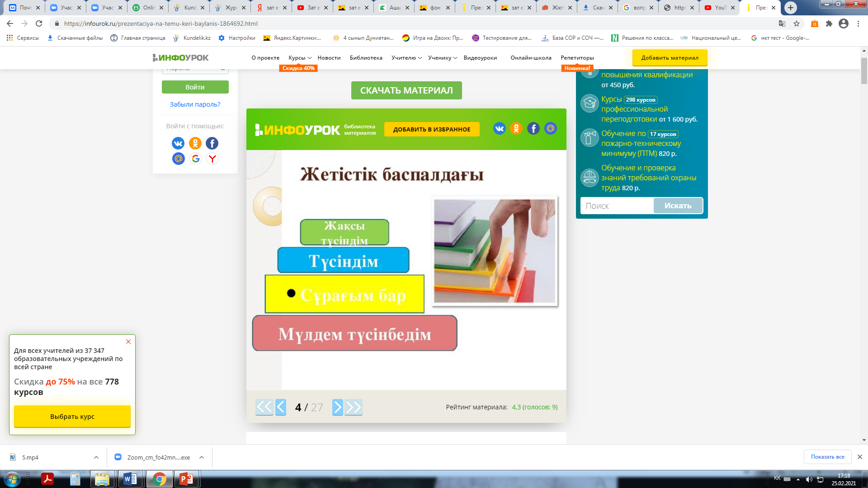Open options chevron for 5.mp4 download
The height and width of the screenshot is (488, 868).
tap(96, 457)
